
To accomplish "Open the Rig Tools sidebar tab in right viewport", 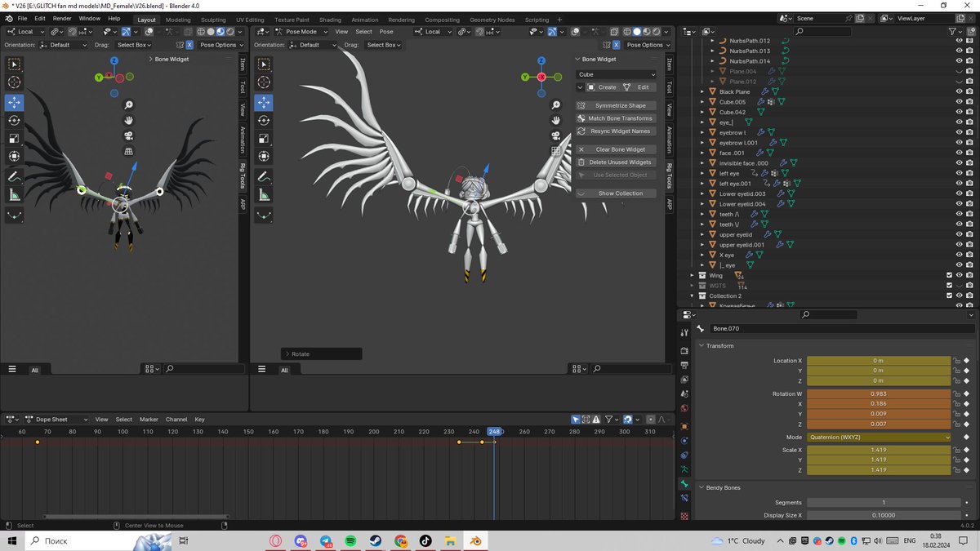I will [x=670, y=176].
